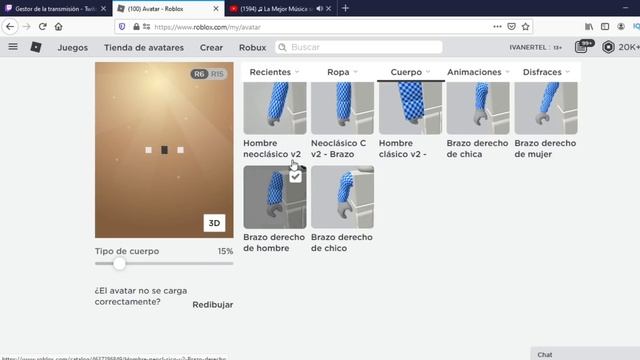The height and width of the screenshot is (360, 640).
Task: Open Brazo derecho de chica item name
Action: [477, 149]
